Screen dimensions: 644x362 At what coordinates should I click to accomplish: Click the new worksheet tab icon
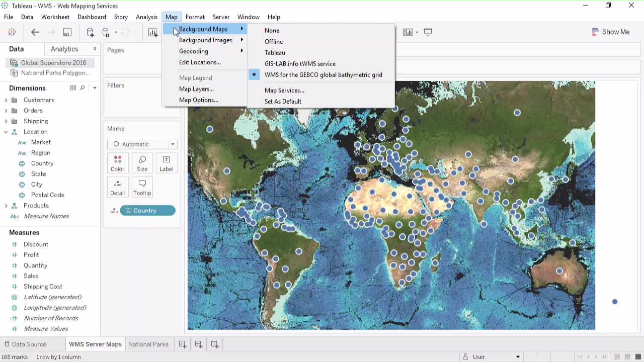pyautogui.click(x=183, y=344)
